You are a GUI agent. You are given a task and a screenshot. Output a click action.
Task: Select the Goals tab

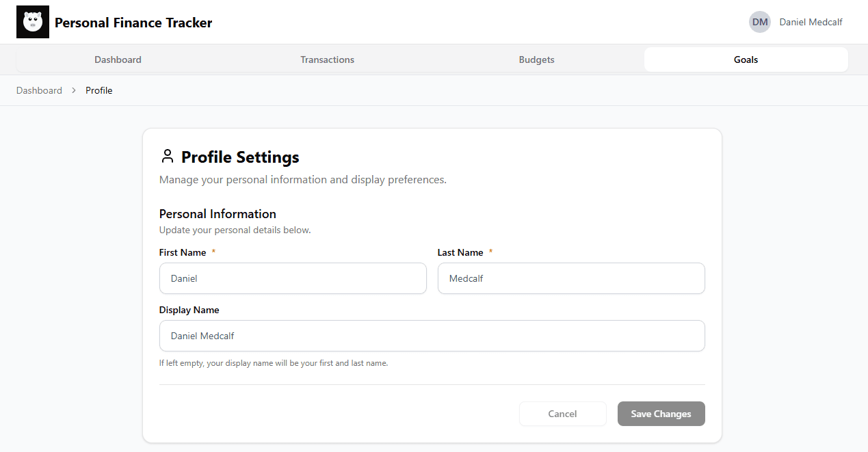click(746, 59)
